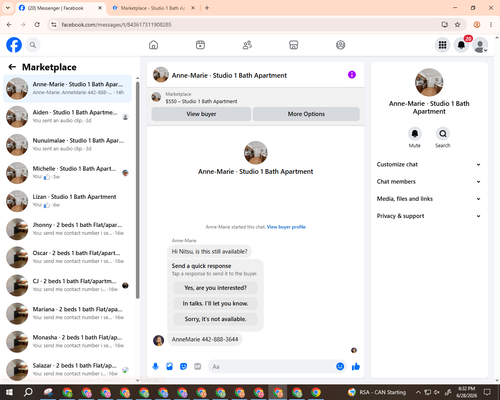Open the tab search dropdown arrow
The width and height of the screenshot is (500, 400).
[8, 8]
